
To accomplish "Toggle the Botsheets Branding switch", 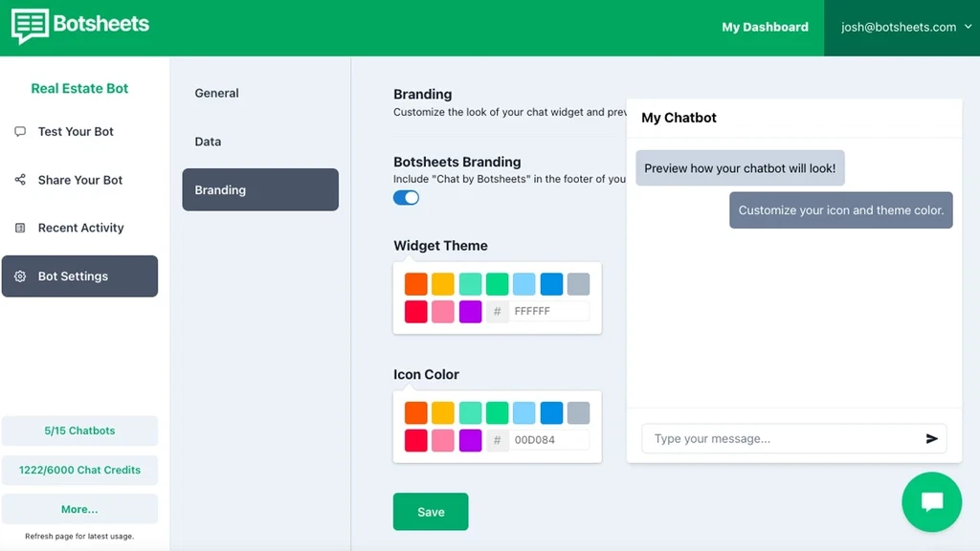I will 406,198.
